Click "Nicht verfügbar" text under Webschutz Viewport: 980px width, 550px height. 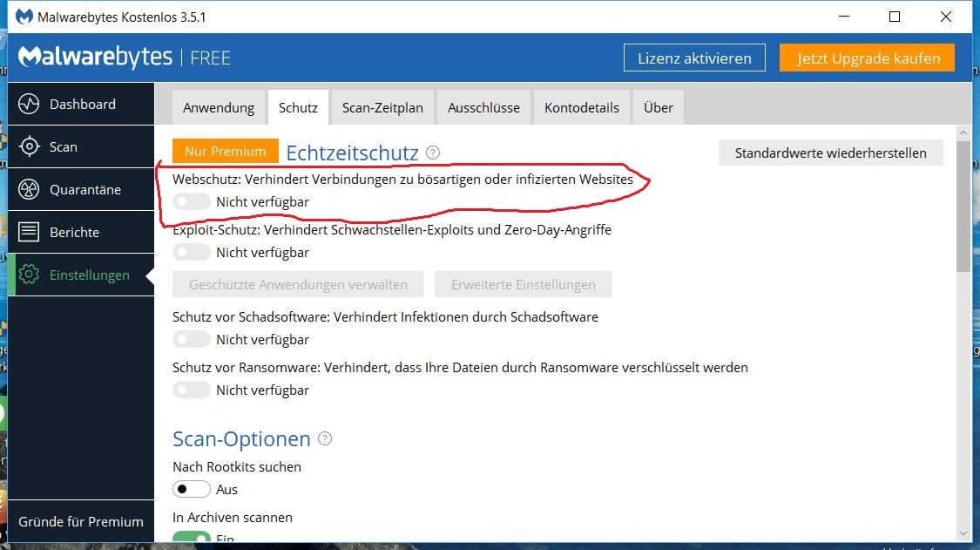pos(262,201)
